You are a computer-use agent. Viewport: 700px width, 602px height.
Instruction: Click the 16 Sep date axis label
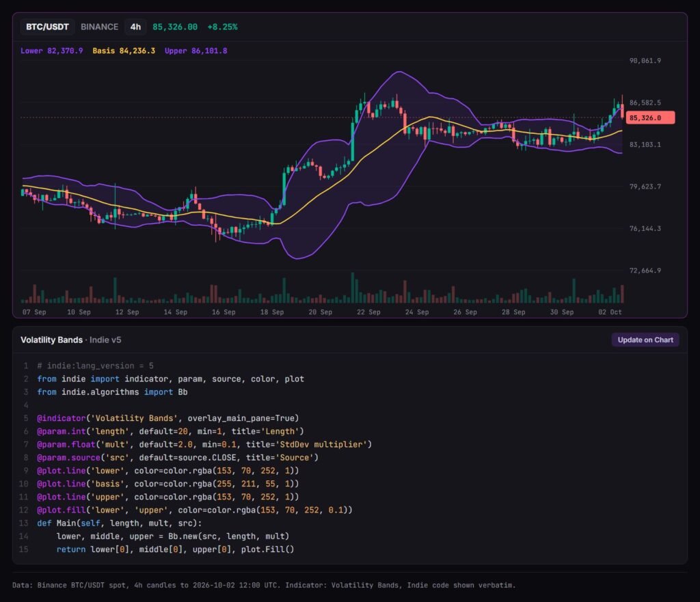pyautogui.click(x=224, y=312)
